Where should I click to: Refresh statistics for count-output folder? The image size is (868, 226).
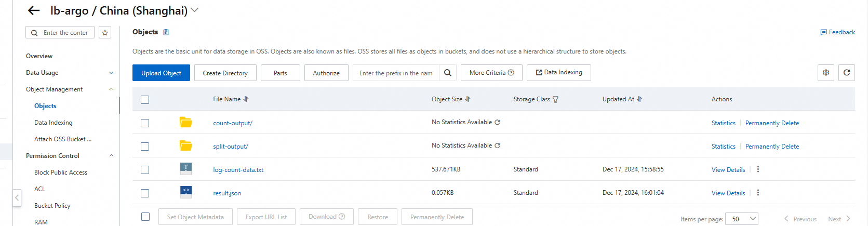pos(497,122)
